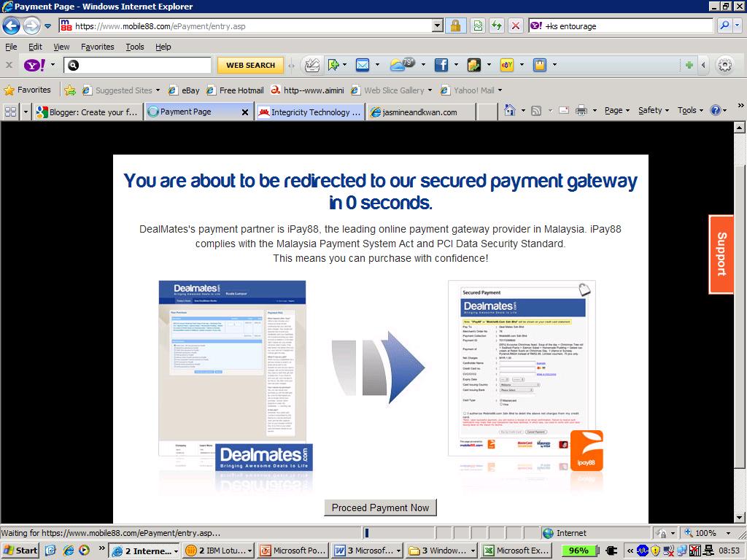Click the Print icon in command bar
Image resolution: width=747 pixels, height=560 pixels.
[x=581, y=111]
